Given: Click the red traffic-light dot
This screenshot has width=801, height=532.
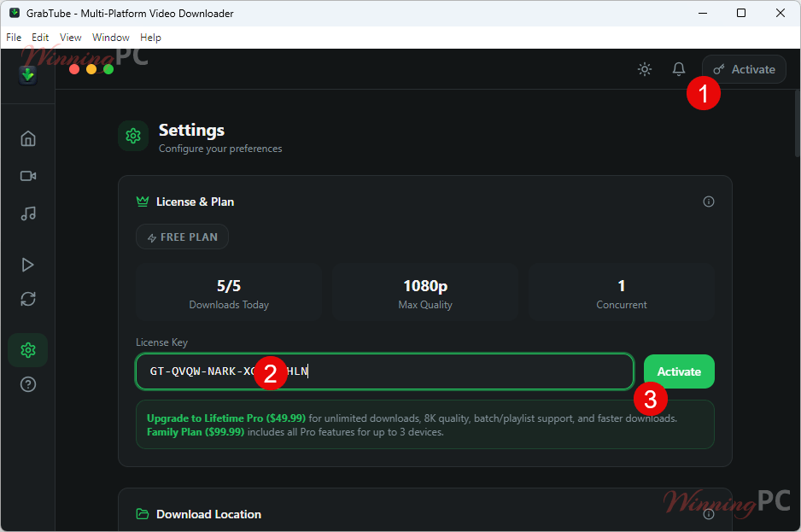Looking at the screenshot, I should (74, 69).
